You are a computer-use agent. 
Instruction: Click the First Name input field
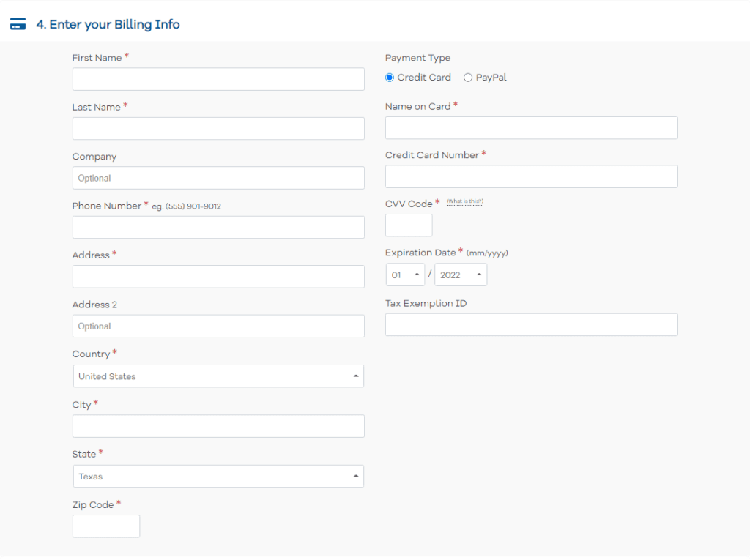(218, 79)
